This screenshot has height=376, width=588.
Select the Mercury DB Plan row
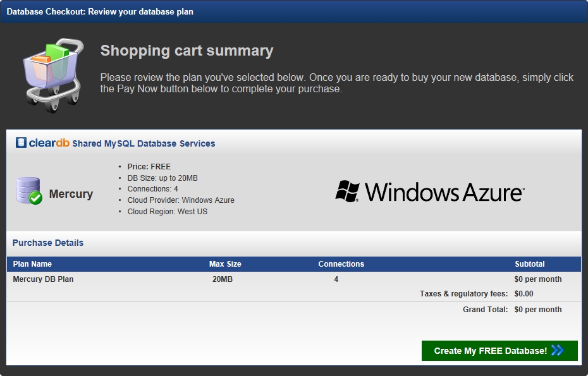tap(294, 279)
